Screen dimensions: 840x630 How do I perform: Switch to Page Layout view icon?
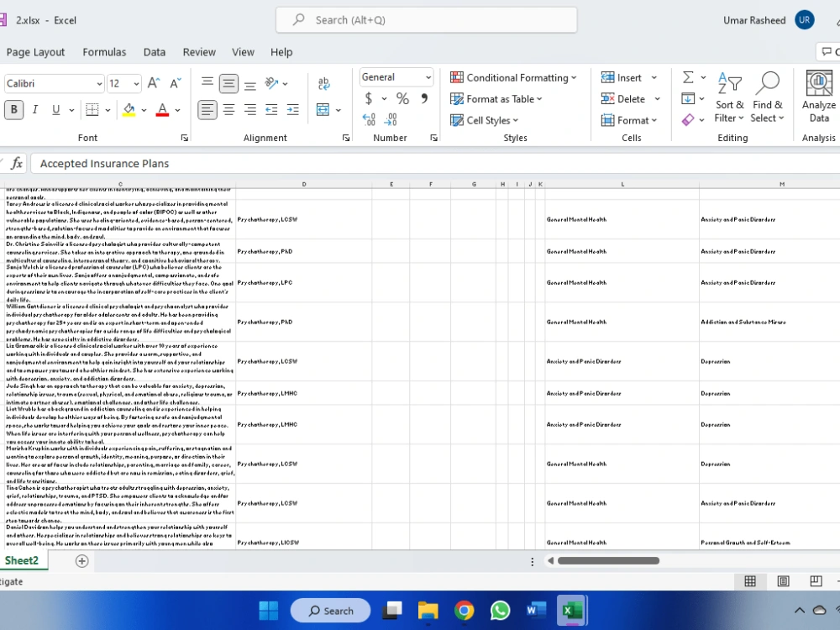[x=783, y=581]
